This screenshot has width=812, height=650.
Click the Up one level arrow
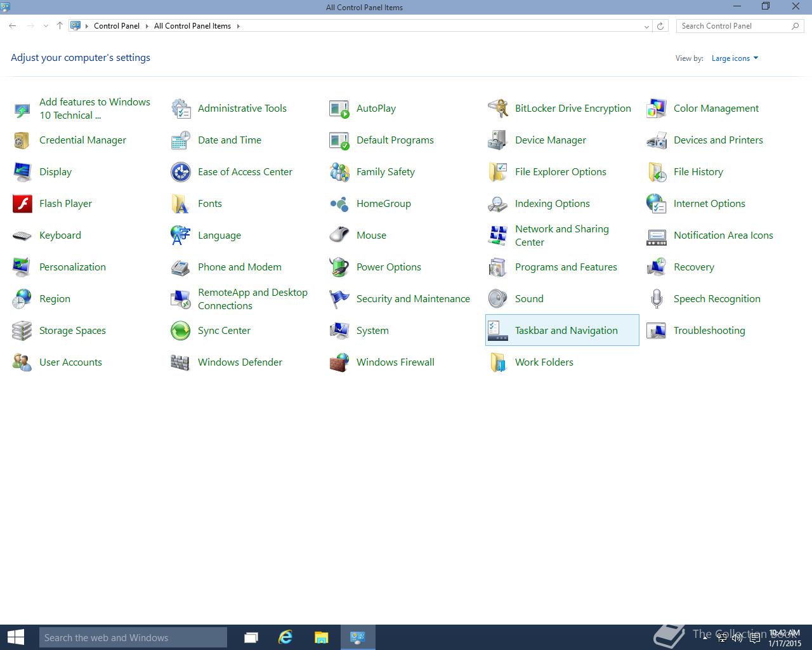click(60, 26)
